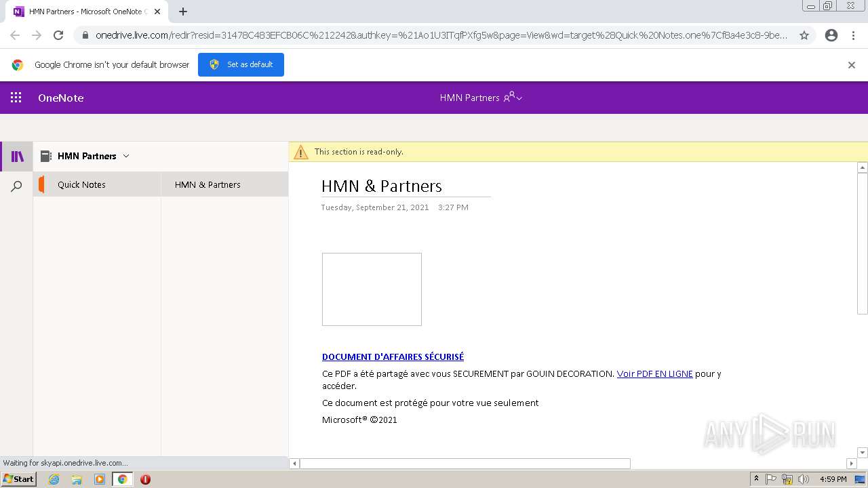The image size is (868, 488).
Task: Open media player from taskbar
Action: [x=100, y=479]
